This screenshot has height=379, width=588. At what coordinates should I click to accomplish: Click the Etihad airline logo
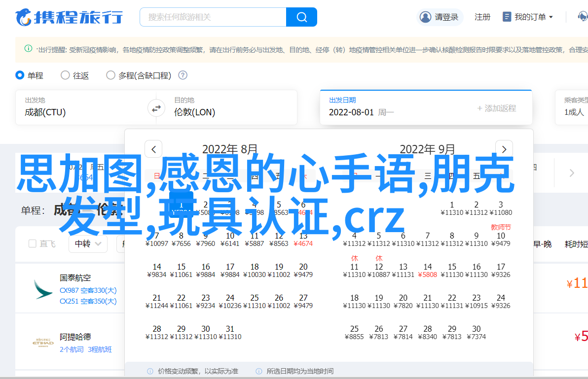click(43, 343)
